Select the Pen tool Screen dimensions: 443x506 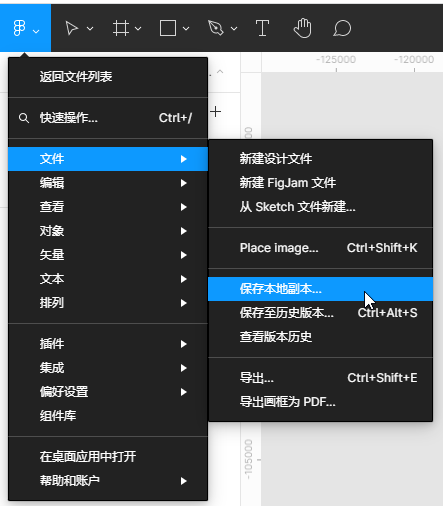215,28
